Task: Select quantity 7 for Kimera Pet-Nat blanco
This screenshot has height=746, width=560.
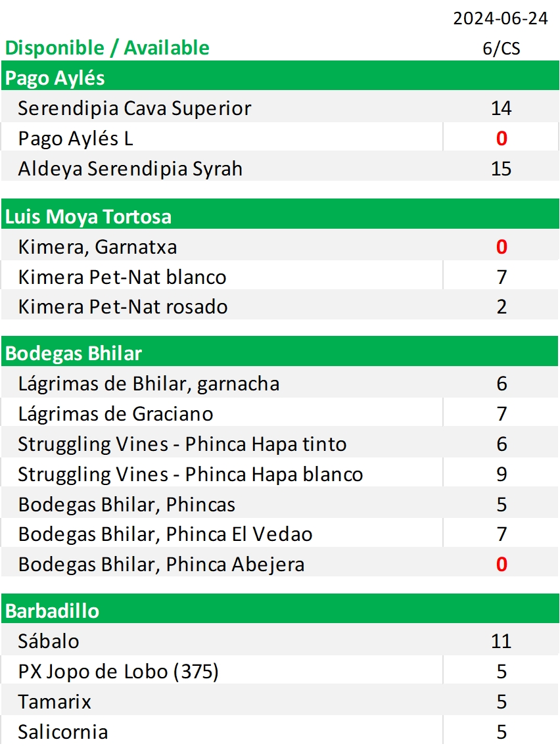Action: (x=501, y=277)
